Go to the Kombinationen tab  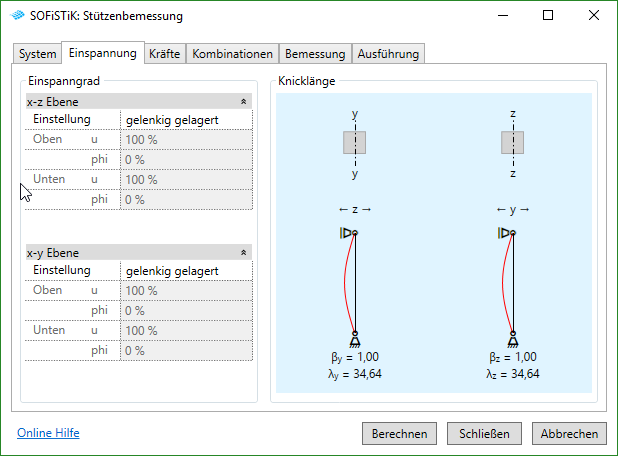pos(232,54)
